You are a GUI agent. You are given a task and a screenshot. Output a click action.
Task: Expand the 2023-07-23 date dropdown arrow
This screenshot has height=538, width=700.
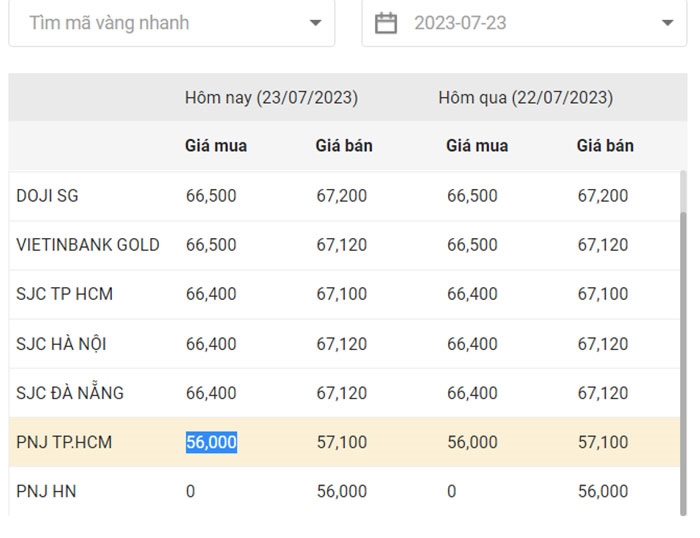667,23
